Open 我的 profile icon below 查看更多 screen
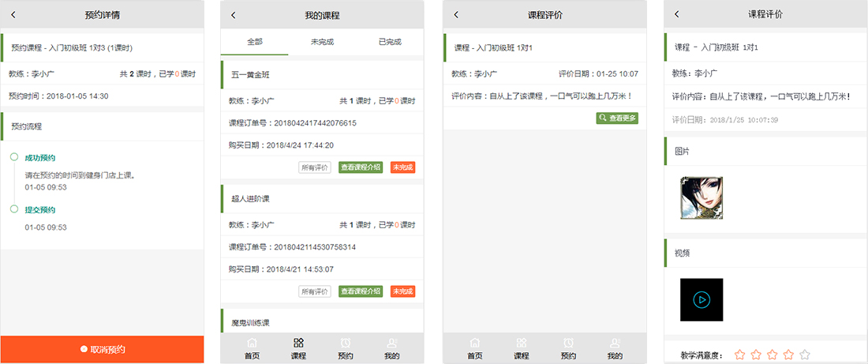 coord(615,348)
